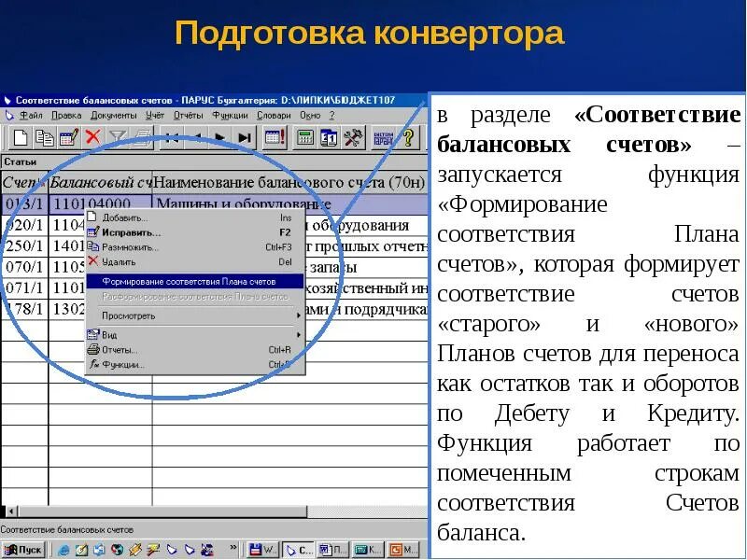Open the Учёт menu

tap(155, 115)
